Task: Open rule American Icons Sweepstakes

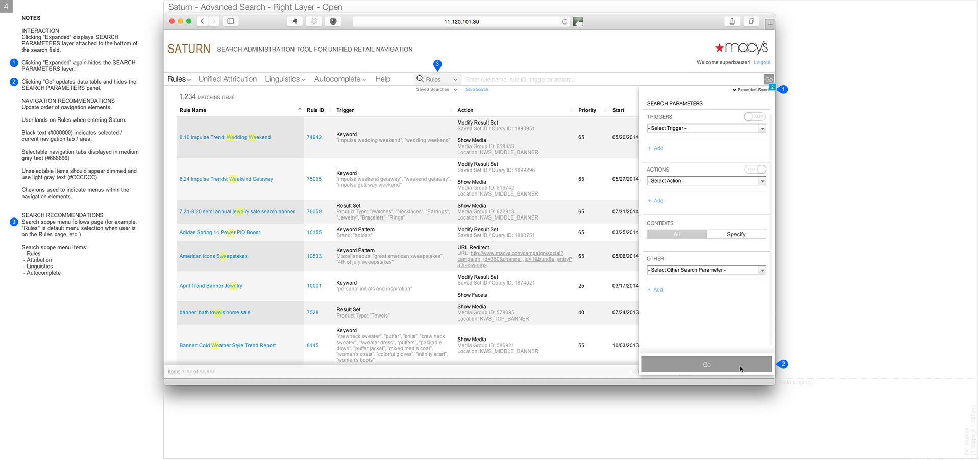Action: click(213, 256)
